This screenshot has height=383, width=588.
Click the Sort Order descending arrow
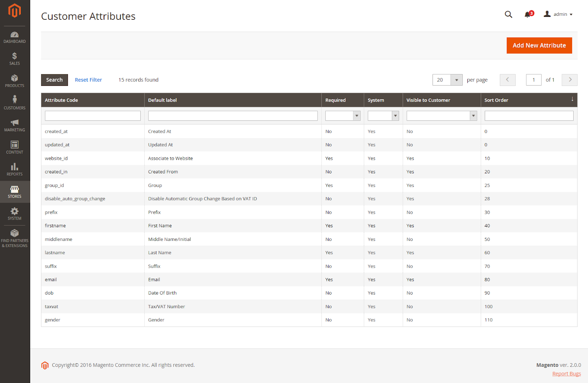(572, 99)
